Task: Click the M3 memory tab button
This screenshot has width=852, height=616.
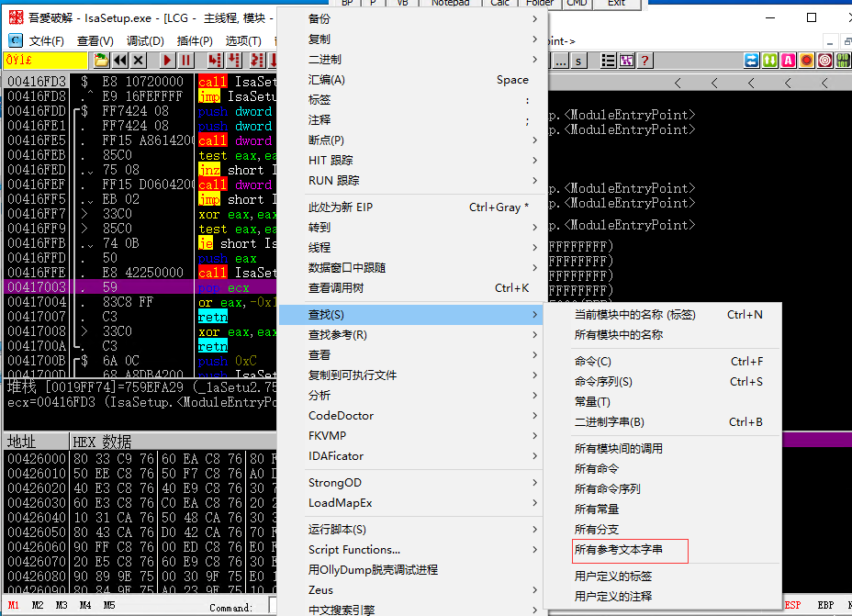Action: [x=62, y=605]
